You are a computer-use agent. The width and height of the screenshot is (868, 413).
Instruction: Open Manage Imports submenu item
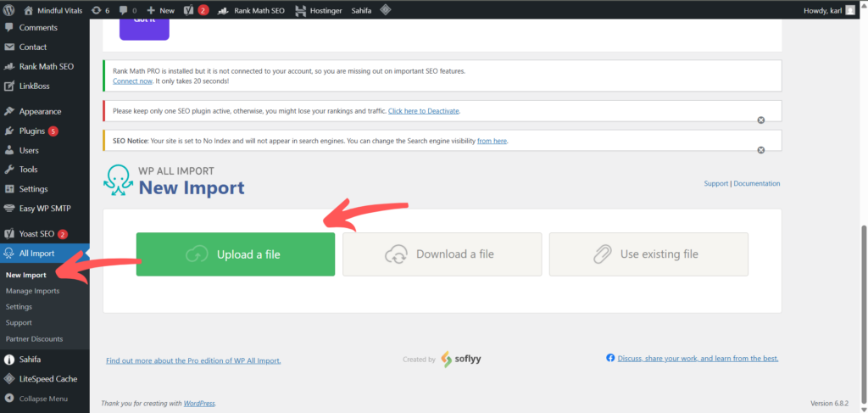pos(32,291)
